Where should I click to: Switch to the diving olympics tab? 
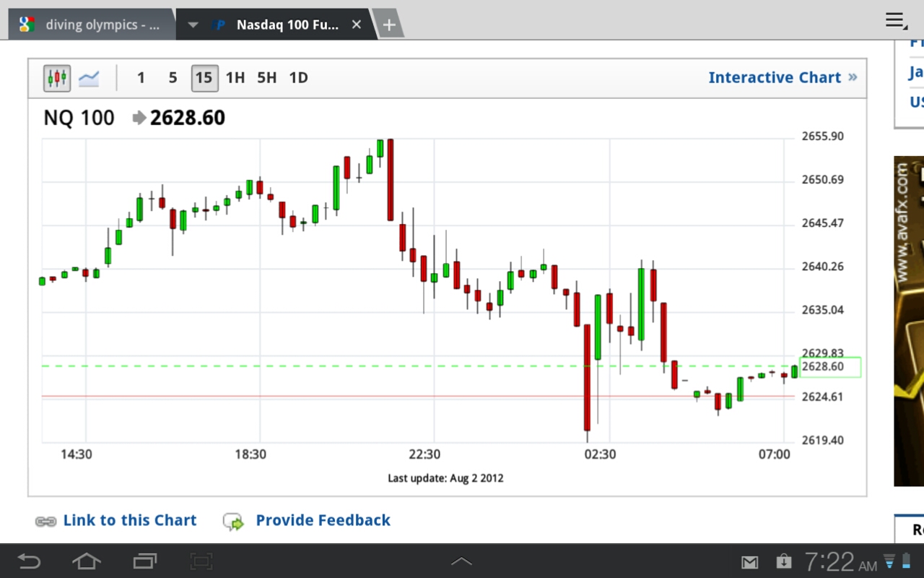(x=92, y=25)
